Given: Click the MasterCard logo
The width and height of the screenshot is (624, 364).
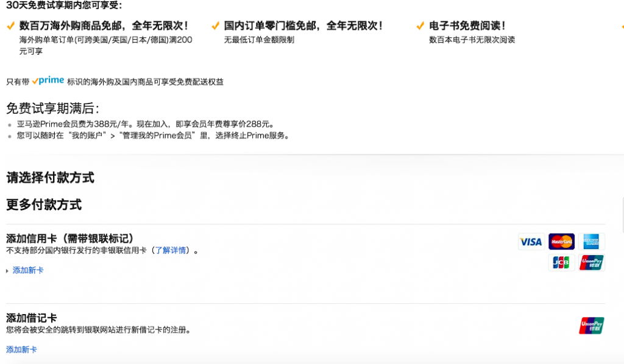Looking at the screenshot, I should [561, 242].
